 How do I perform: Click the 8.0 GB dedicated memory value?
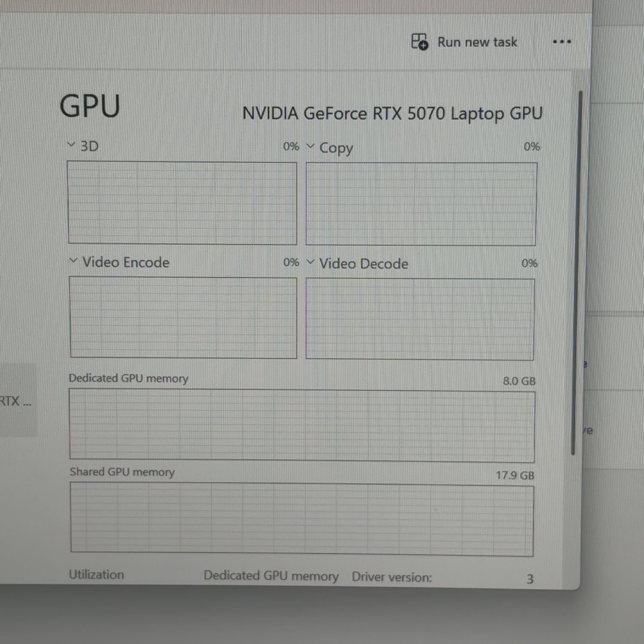point(519,381)
